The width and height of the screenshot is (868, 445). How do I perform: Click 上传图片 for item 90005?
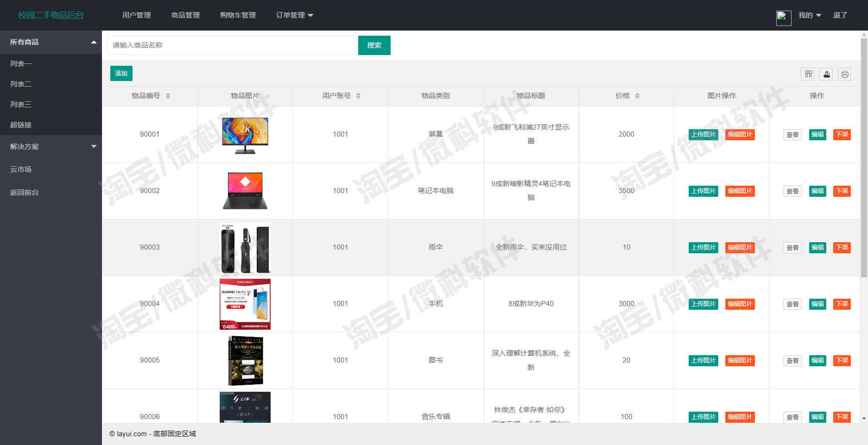click(x=703, y=361)
